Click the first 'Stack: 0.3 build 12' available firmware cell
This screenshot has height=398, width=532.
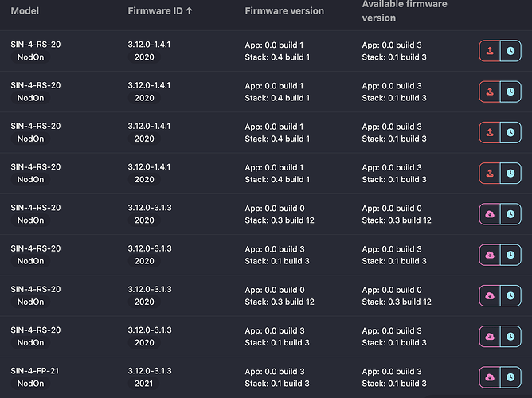tap(397, 220)
